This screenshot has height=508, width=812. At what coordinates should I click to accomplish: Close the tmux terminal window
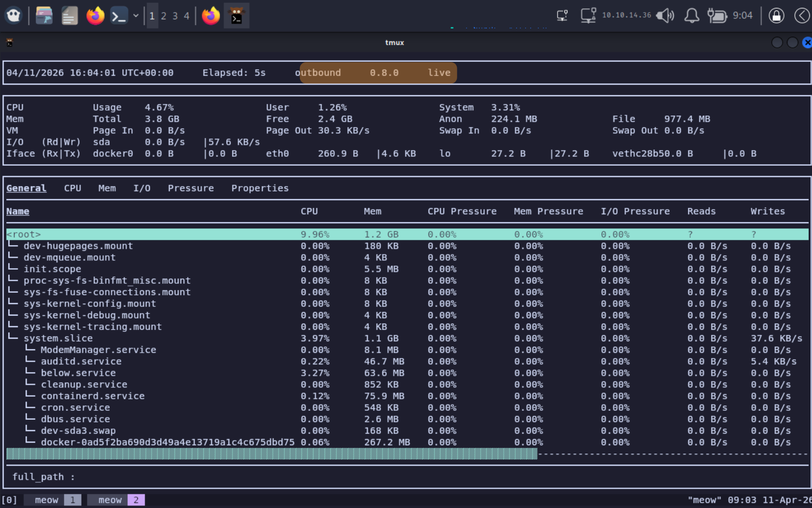(807, 42)
